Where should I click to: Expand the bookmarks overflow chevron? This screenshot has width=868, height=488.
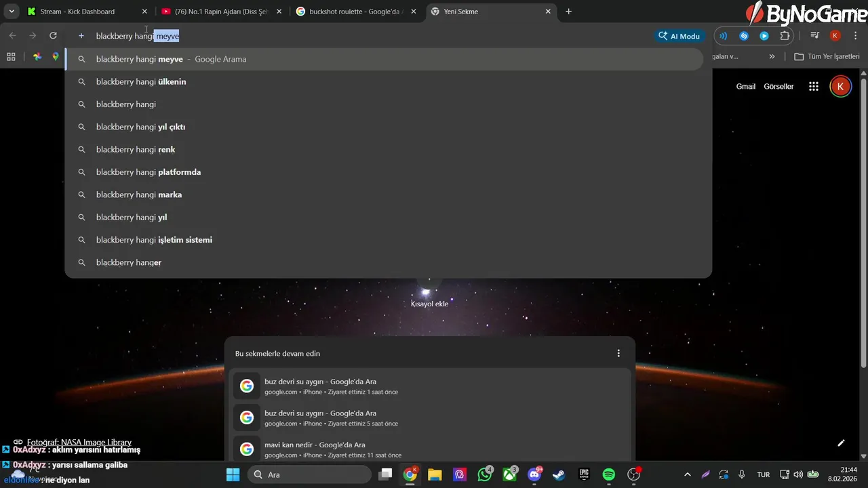pos(772,57)
